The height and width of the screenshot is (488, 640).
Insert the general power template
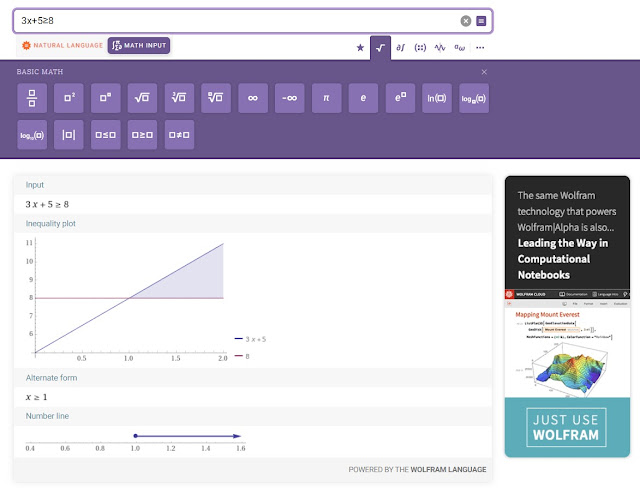(x=106, y=98)
